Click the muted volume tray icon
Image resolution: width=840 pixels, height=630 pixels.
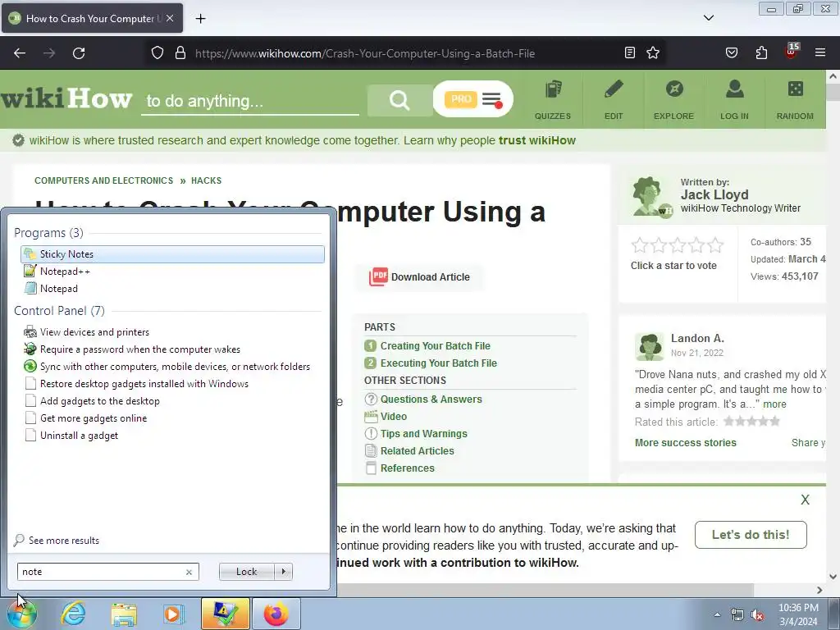point(757,615)
